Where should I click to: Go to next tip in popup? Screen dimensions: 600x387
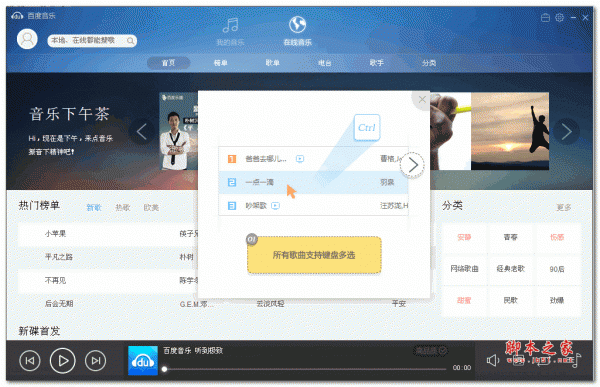[x=412, y=165]
